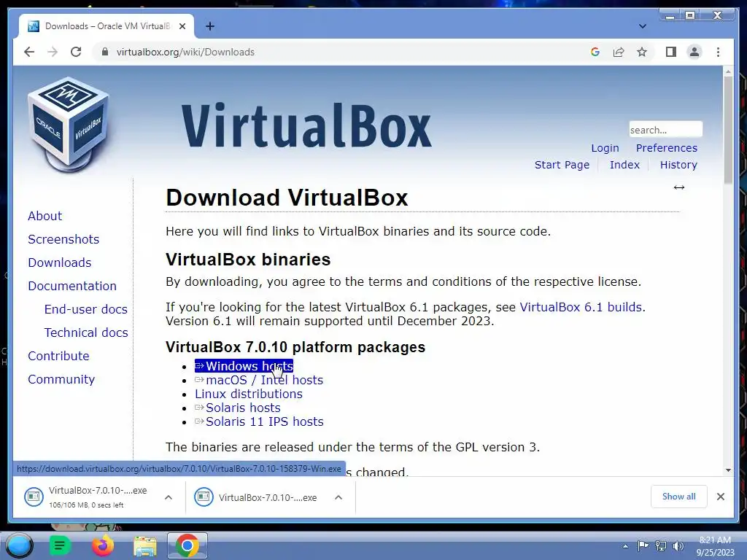Open the VirtualBox 6.1 builds link
The width and height of the screenshot is (747, 560).
click(x=581, y=307)
